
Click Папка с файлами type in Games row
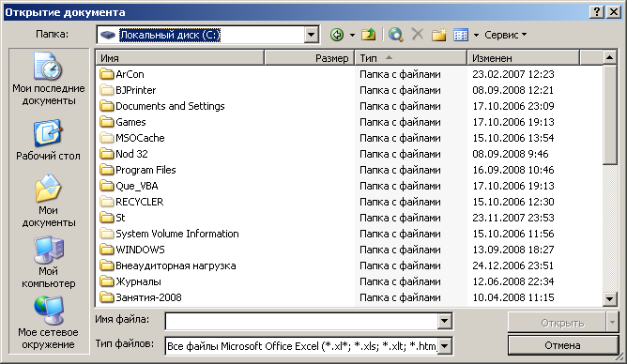tap(400, 122)
